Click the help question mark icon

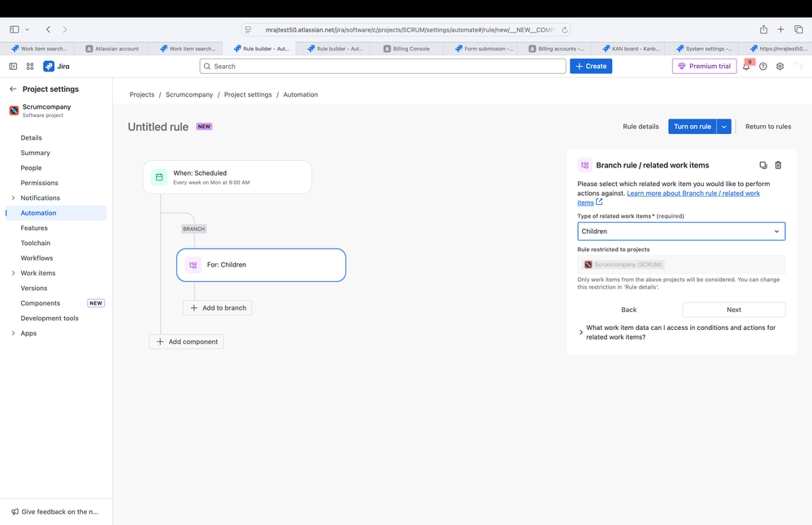tap(762, 66)
